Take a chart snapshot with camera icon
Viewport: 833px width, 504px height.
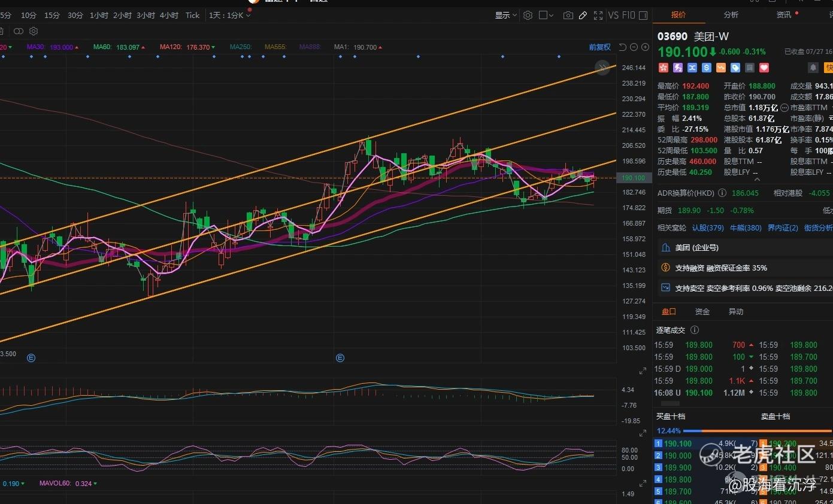568,16
